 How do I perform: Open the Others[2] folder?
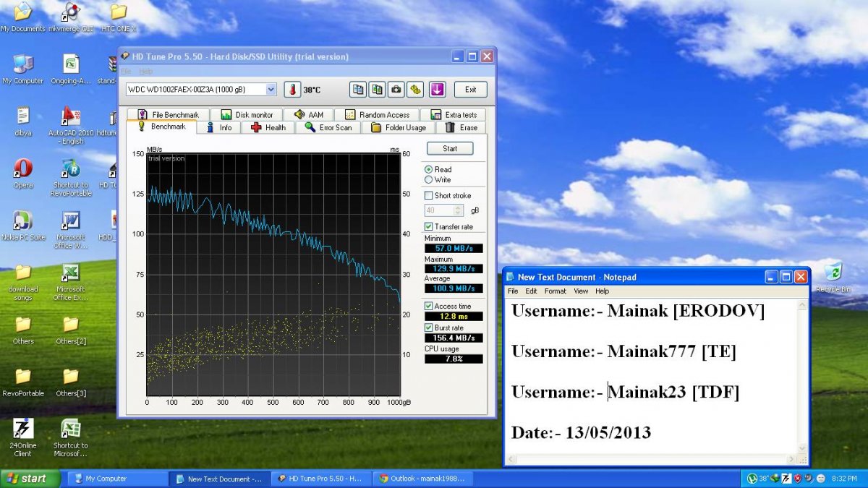click(70, 330)
